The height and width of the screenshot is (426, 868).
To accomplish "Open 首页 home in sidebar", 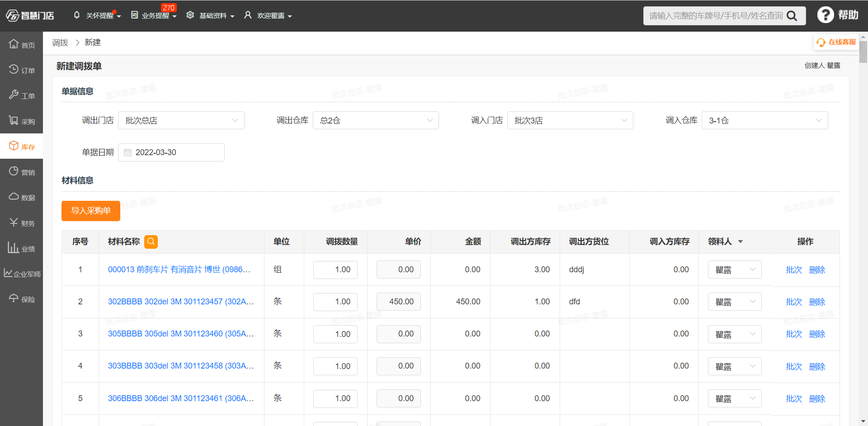I will point(21,44).
